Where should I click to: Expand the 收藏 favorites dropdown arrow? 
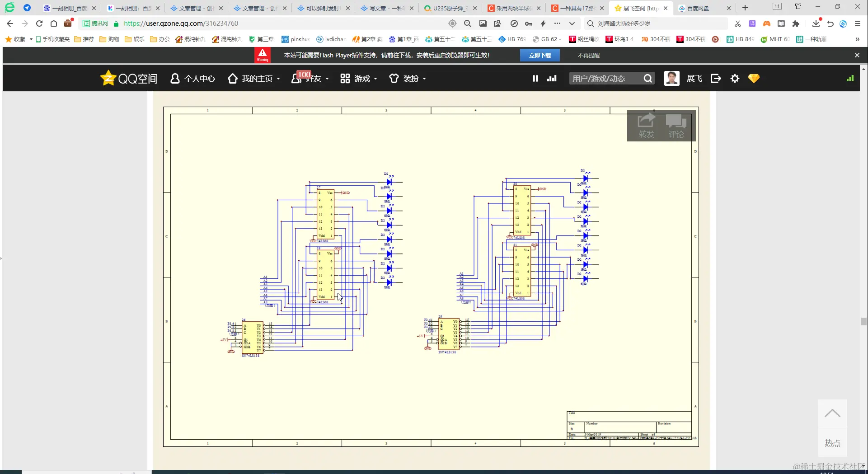[31, 39]
